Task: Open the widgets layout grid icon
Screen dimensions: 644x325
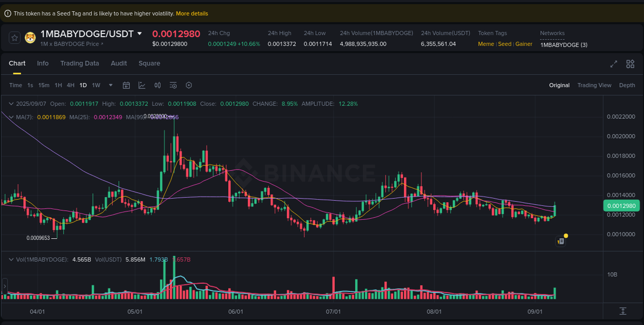Action: click(630, 64)
